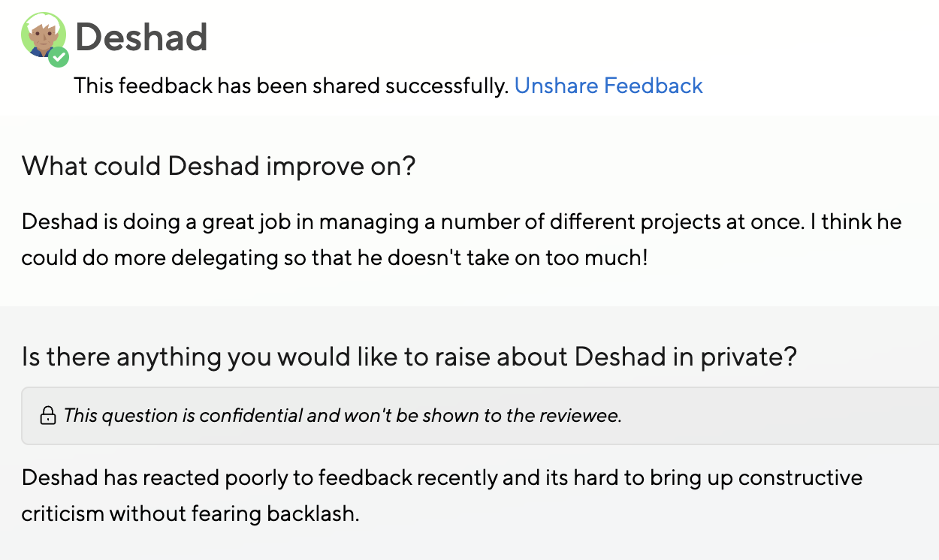Click the line 'could do more delegating'
939x560 pixels.
(334, 257)
